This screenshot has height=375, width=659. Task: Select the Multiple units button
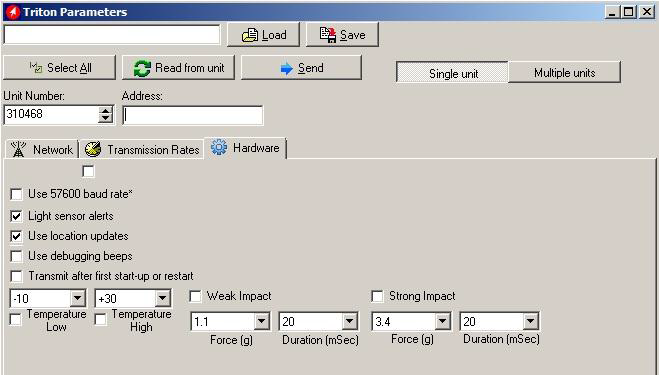click(564, 73)
